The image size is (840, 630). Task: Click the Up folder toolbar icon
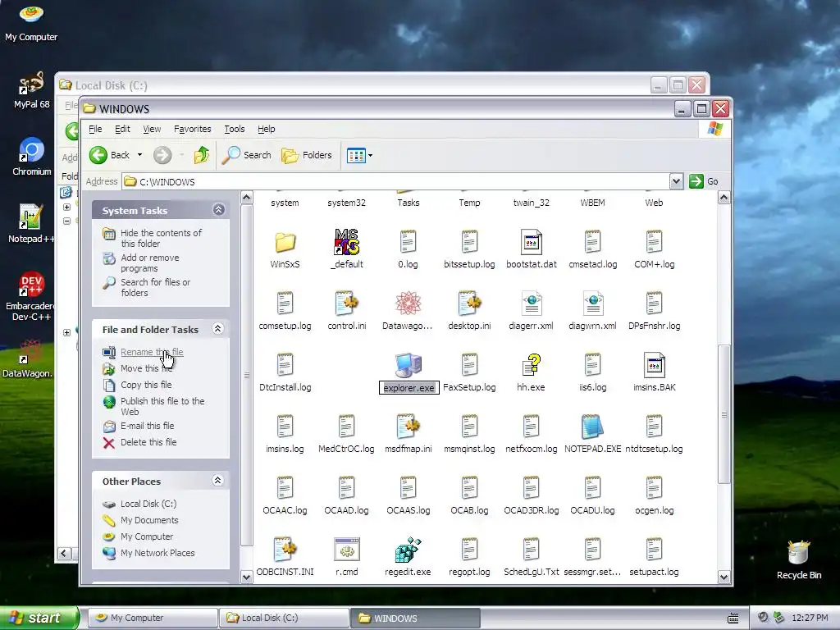(x=202, y=155)
